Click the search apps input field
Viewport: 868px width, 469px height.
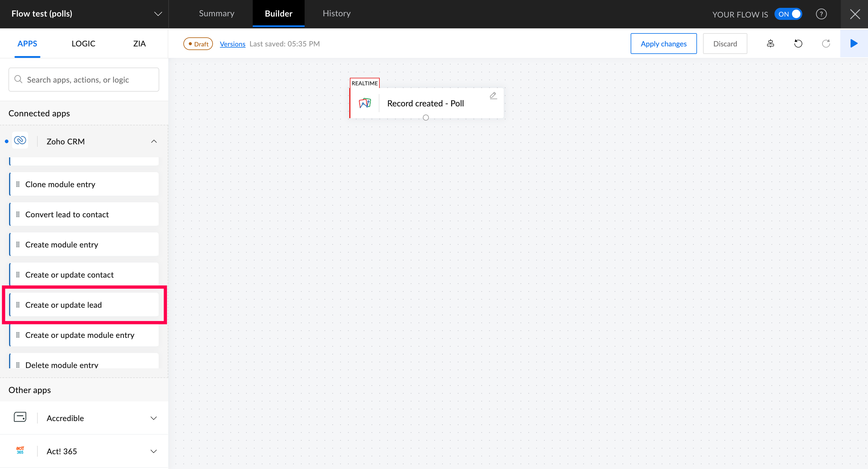click(84, 80)
